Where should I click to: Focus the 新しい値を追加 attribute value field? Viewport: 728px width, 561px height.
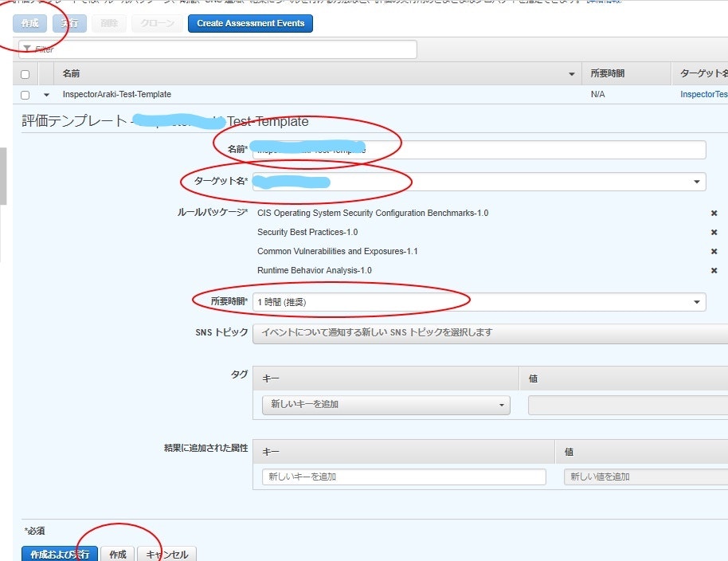tap(646, 477)
